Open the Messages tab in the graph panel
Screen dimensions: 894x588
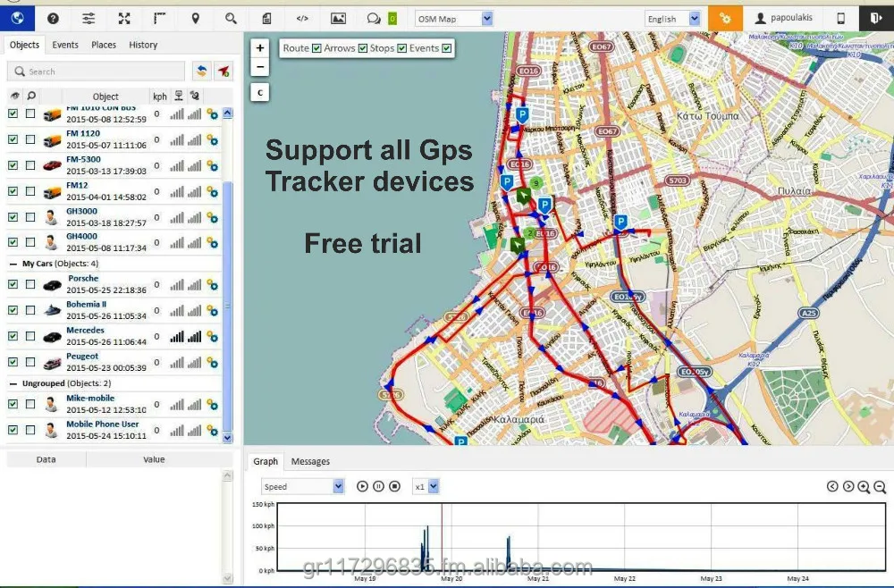pos(310,461)
